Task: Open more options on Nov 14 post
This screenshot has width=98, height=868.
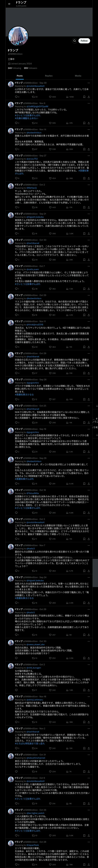Action: 89,129
